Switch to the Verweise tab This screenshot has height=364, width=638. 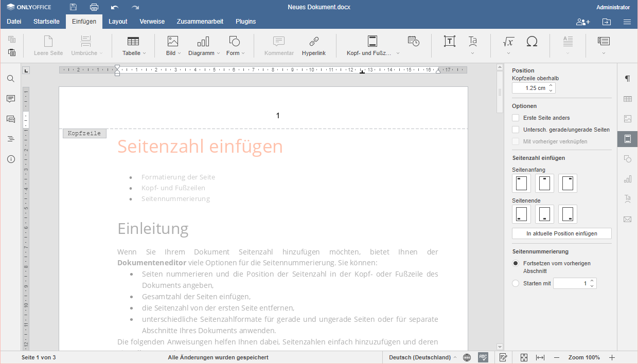pos(152,22)
